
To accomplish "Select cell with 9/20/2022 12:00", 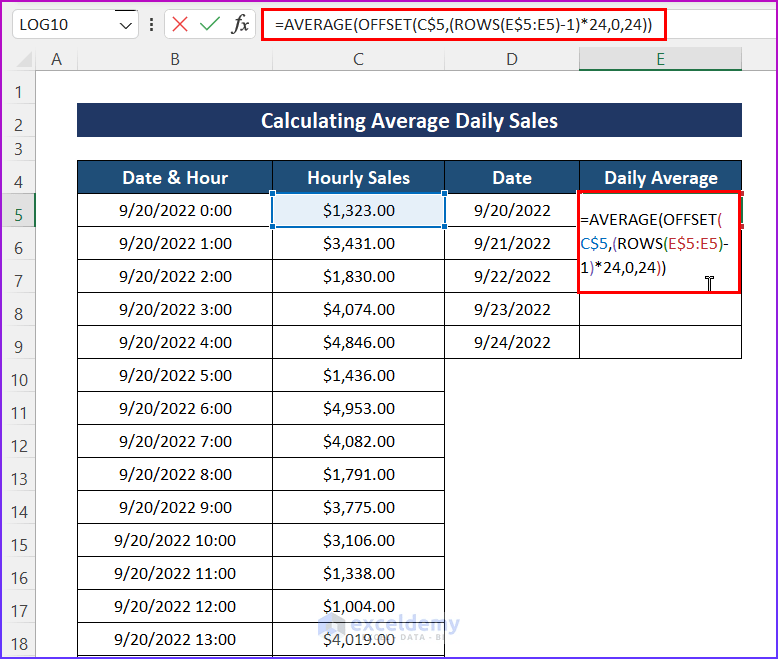I will pyautogui.click(x=175, y=606).
